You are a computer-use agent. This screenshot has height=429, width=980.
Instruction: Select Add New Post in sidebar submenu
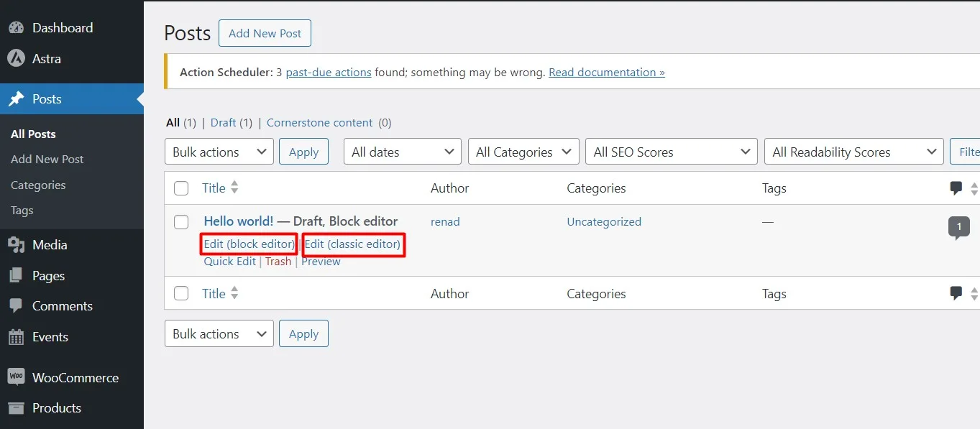(47, 159)
